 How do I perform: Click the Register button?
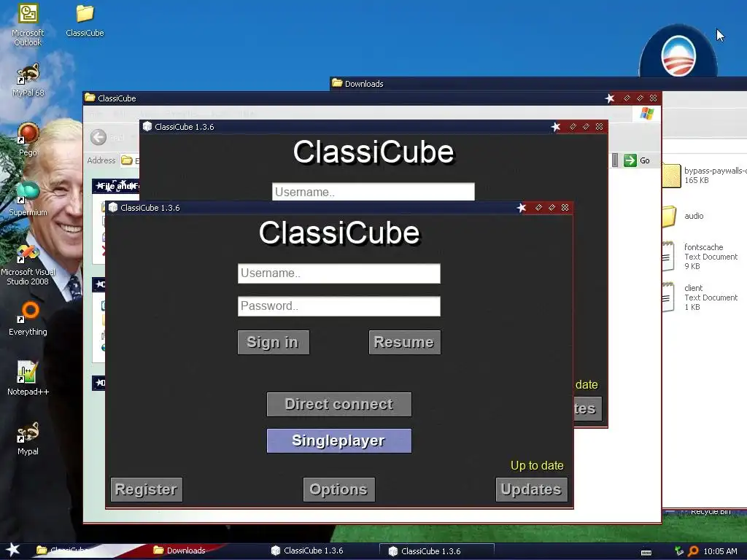146,489
